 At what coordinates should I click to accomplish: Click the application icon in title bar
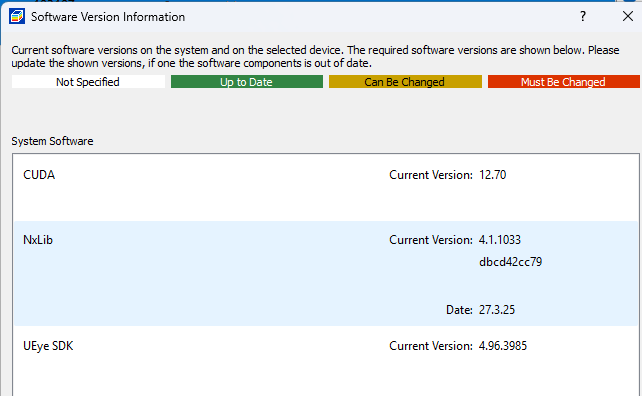coord(17,16)
